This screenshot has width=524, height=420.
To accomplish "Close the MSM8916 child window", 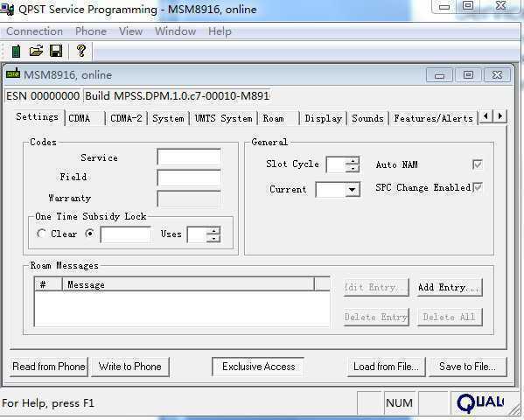I will pyautogui.click(x=497, y=75).
